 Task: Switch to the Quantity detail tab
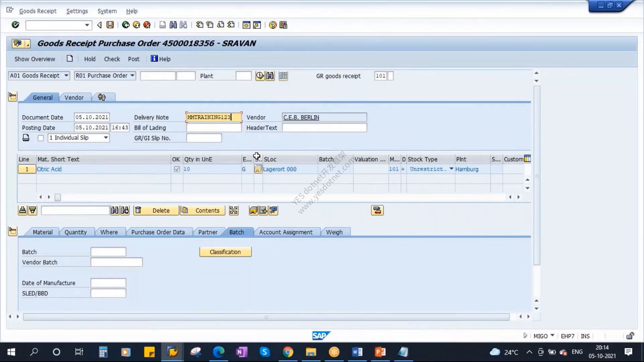tap(75, 232)
